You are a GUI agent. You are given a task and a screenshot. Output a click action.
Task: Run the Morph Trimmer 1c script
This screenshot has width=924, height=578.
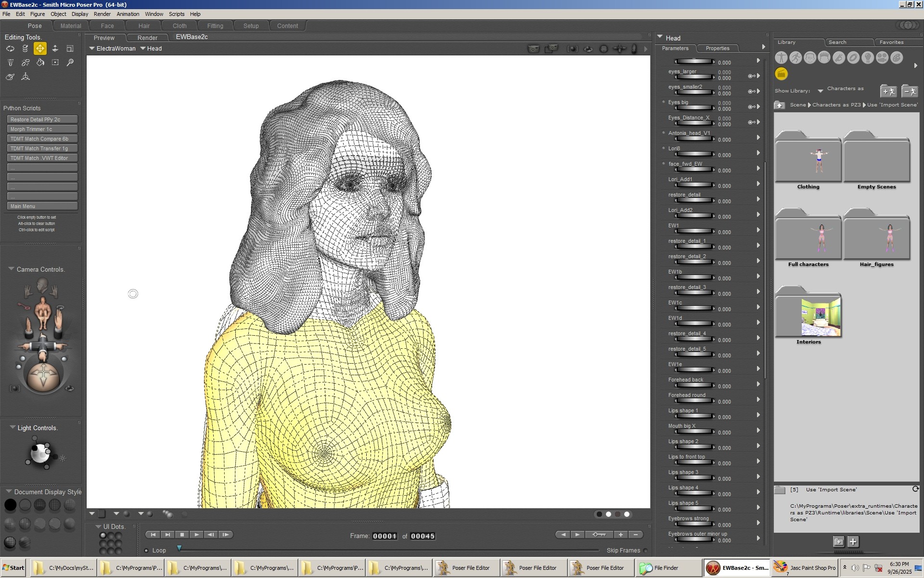pyautogui.click(x=42, y=129)
